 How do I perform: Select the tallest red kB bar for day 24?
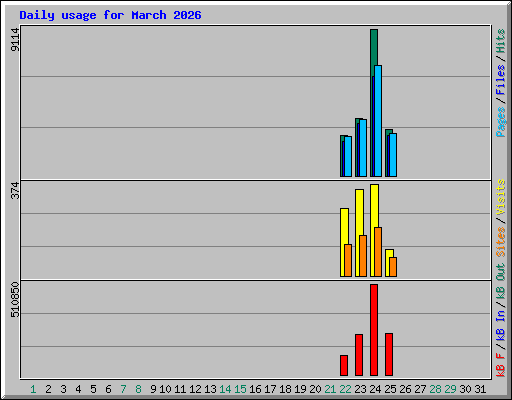pos(374,330)
